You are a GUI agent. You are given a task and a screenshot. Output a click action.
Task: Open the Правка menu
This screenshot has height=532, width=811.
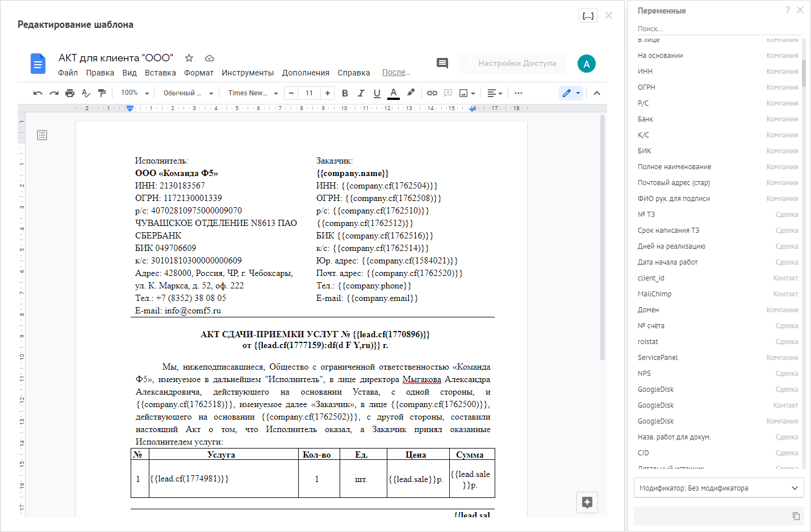coord(100,73)
